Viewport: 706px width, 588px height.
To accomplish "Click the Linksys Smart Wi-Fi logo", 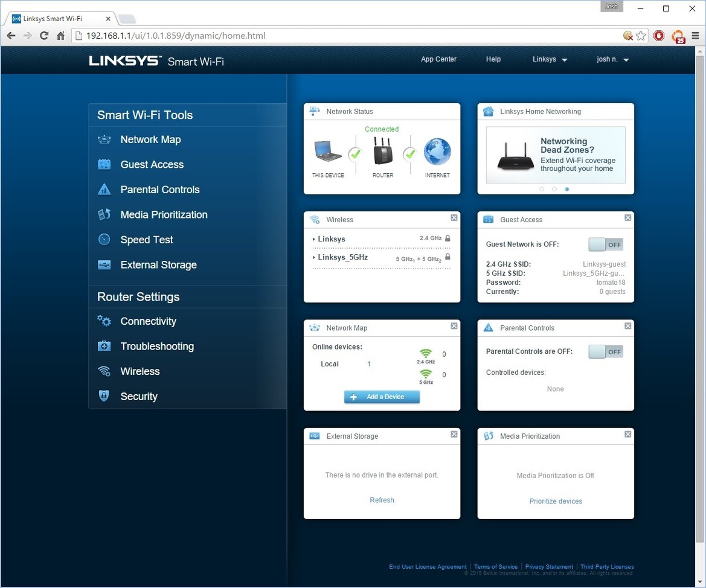I will [x=156, y=61].
